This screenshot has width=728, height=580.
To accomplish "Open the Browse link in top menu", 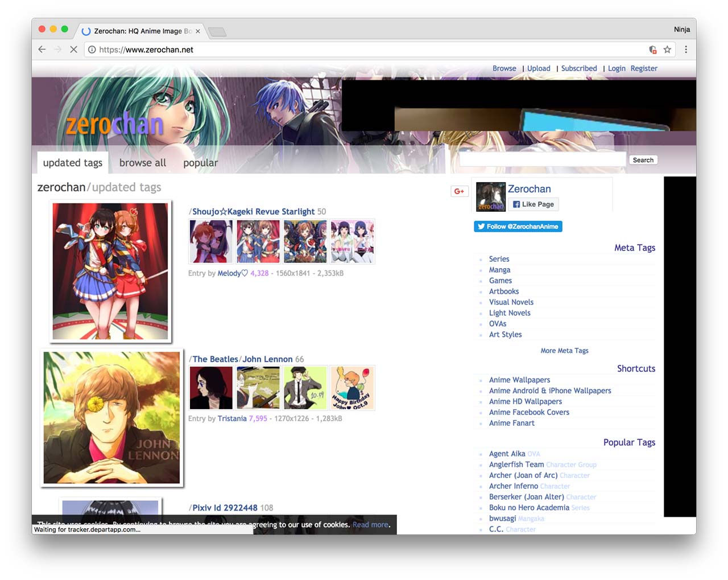I will pyautogui.click(x=504, y=68).
